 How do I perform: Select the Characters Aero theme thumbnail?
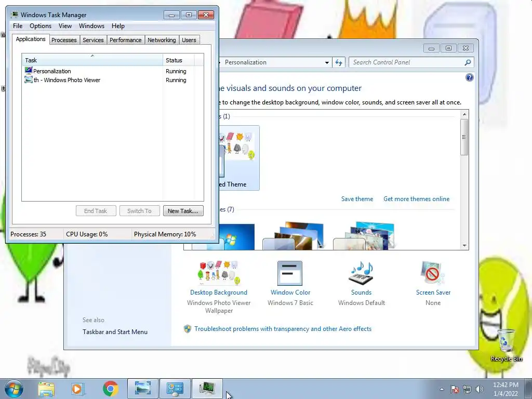[364, 236]
